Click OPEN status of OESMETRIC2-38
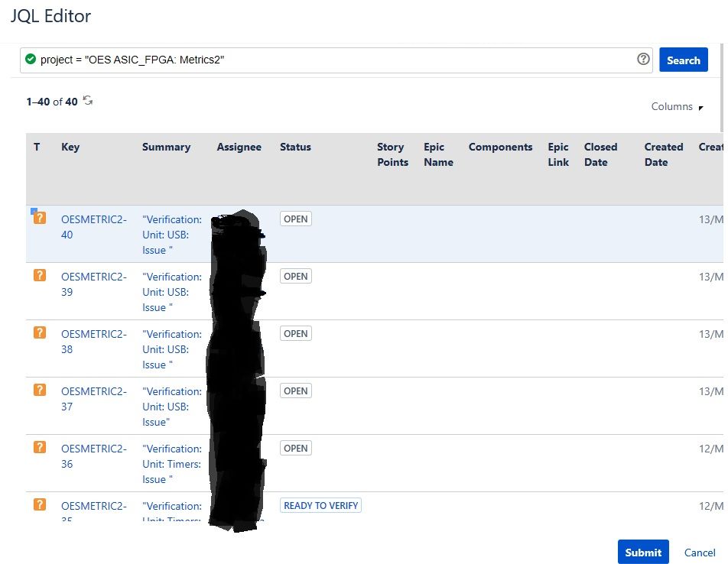This screenshot has width=728, height=564. pyautogui.click(x=296, y=333)
